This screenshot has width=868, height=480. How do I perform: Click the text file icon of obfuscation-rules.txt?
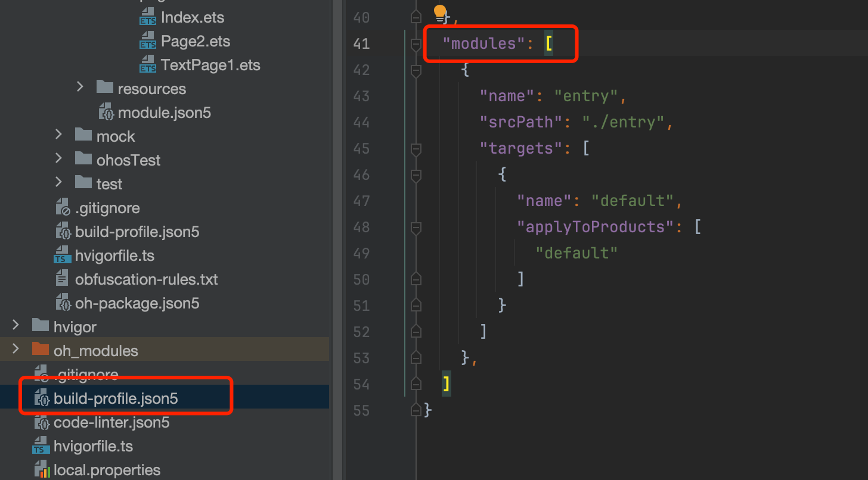click(x=63, y=279)
